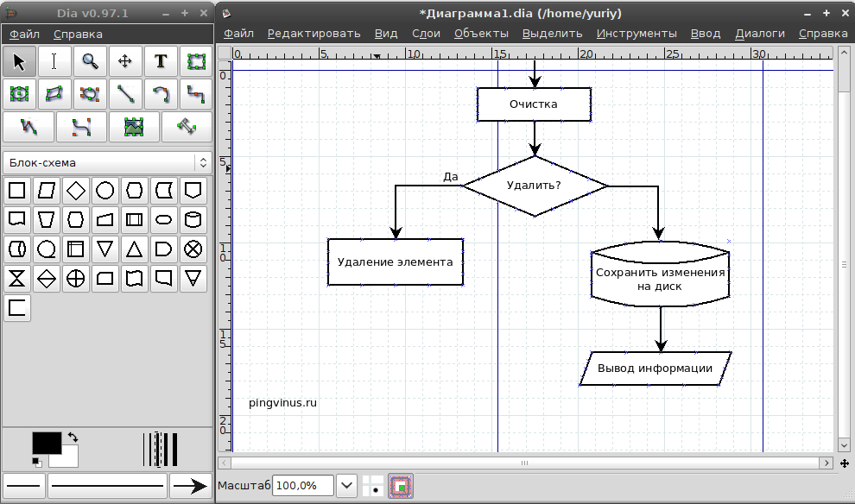The image size is (855, 504).
Task: Select the pingvinus.ru text object
Action: (282, 403)
